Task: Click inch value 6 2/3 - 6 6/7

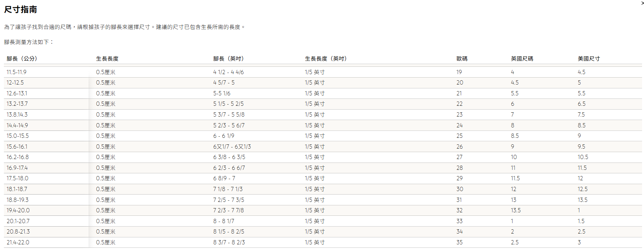Action: [229, 168]
